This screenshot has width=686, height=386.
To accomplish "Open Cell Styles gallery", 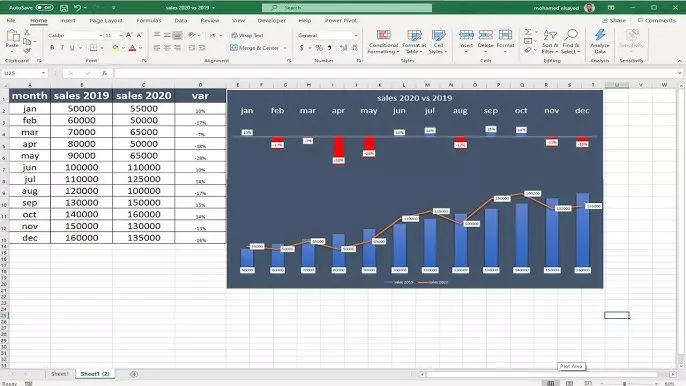I will coord(438,42).
